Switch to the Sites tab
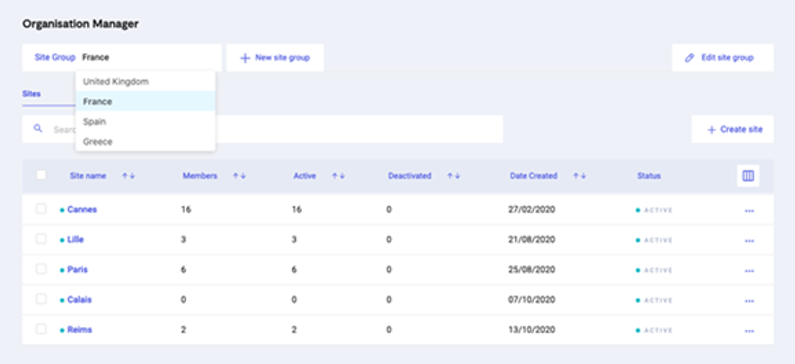 [x=31, y=94]
